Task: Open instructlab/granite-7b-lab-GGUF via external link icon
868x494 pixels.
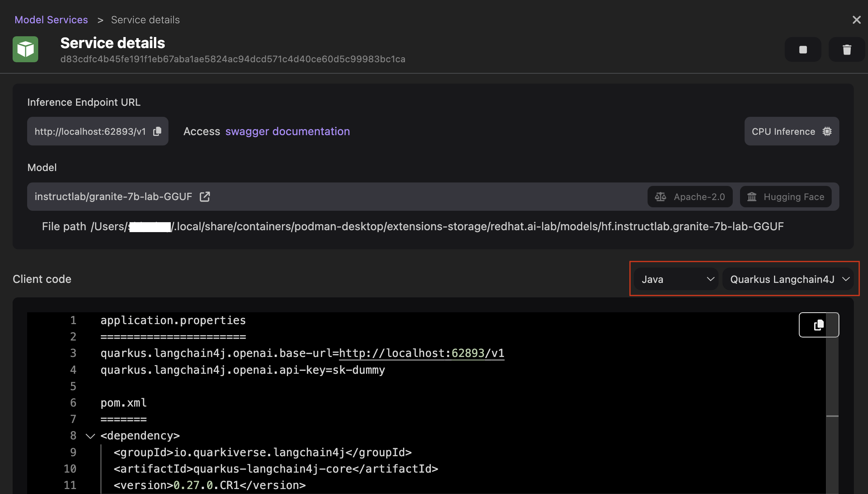Action: tap(205, 196)
